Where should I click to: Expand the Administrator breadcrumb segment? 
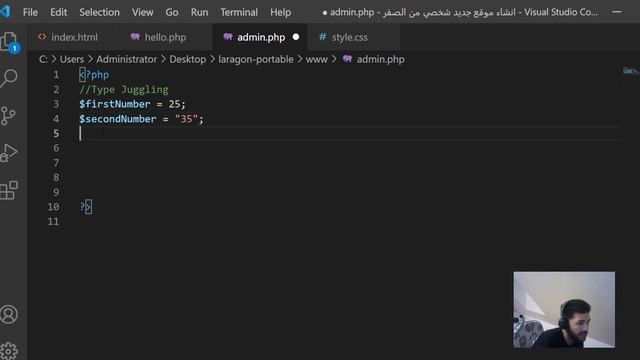[127, 59]
